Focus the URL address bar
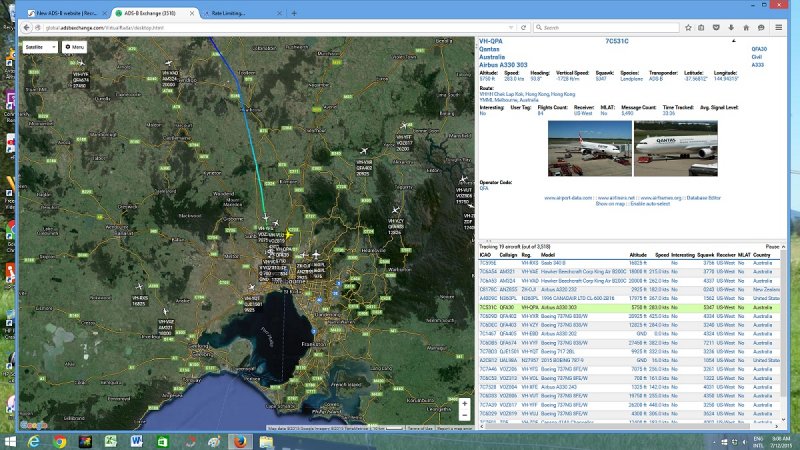800x450 pixels. click(276, 28)
